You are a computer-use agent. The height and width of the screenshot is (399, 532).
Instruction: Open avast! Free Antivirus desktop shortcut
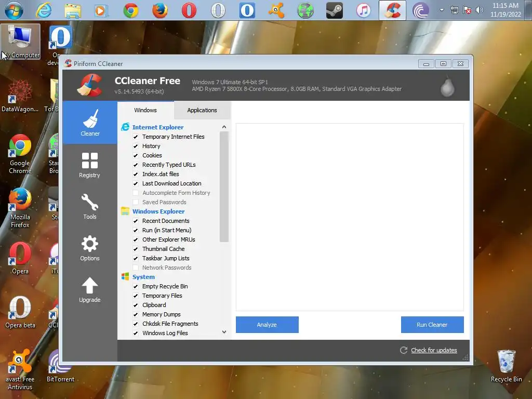click(x=20, y=370)
